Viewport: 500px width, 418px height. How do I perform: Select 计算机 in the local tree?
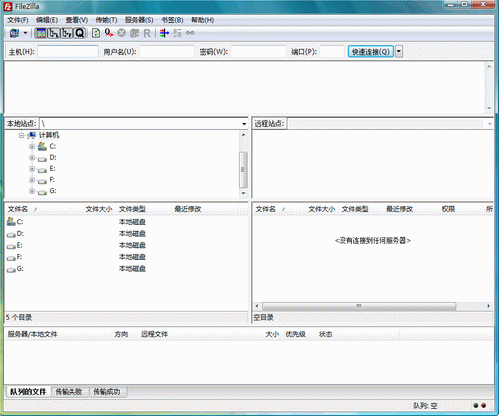[x=49, y=135]
